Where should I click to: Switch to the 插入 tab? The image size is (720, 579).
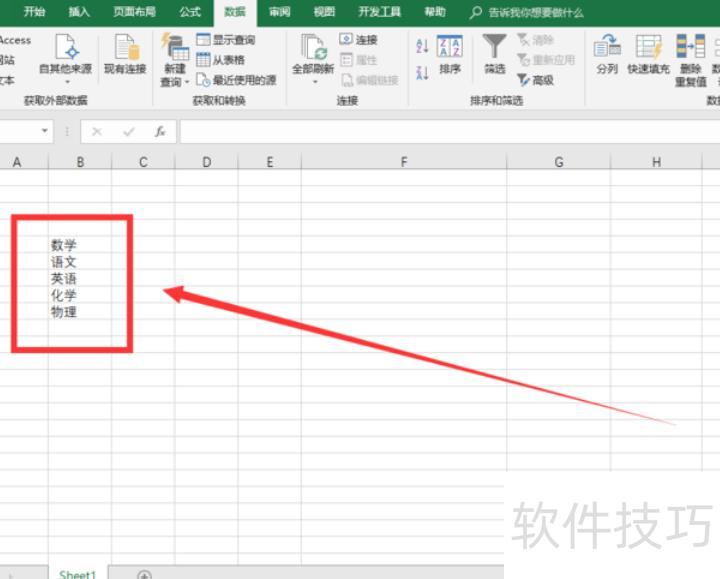pyautogui.click(x=79, y=11)
